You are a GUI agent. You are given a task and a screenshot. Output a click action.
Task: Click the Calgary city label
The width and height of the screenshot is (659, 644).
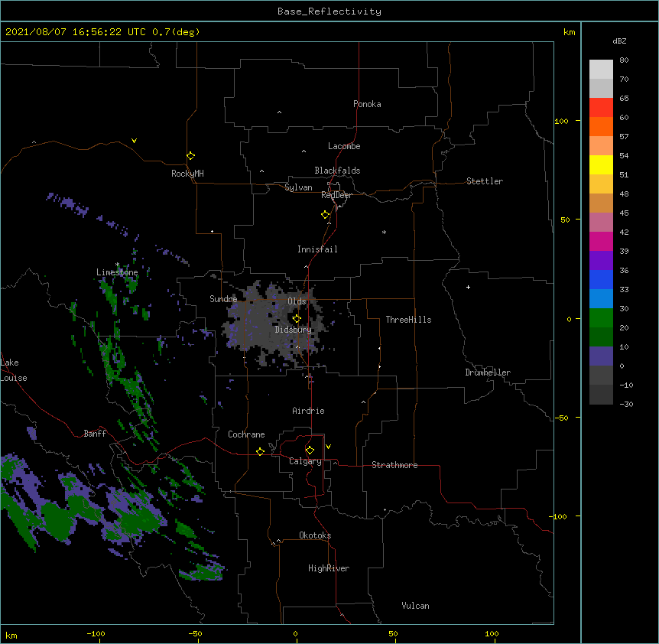coord(305,461)
